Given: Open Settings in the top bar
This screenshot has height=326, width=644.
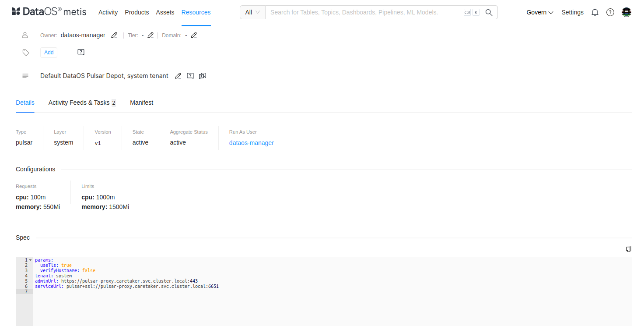Looking at the screenshot, I should coord(572,12).
